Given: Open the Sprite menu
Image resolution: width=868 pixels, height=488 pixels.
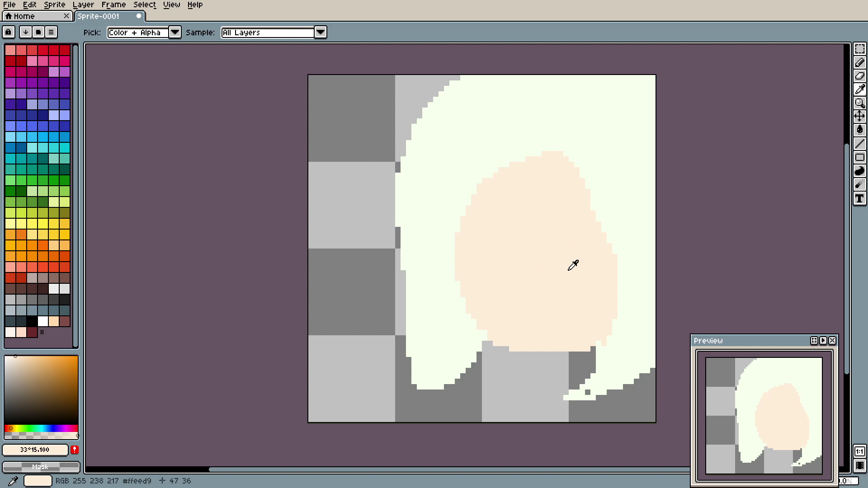Looking at the screenshot, I should pos(54,5).
